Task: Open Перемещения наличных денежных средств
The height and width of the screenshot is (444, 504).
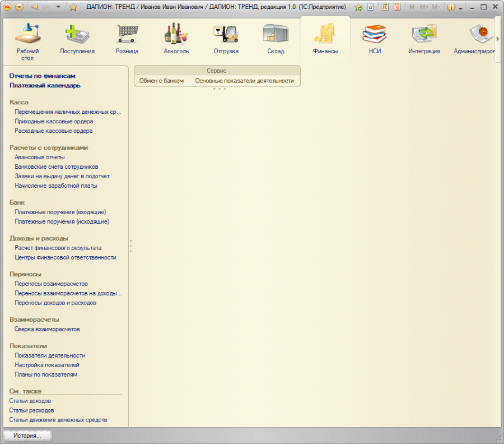Action: [68, 112]
